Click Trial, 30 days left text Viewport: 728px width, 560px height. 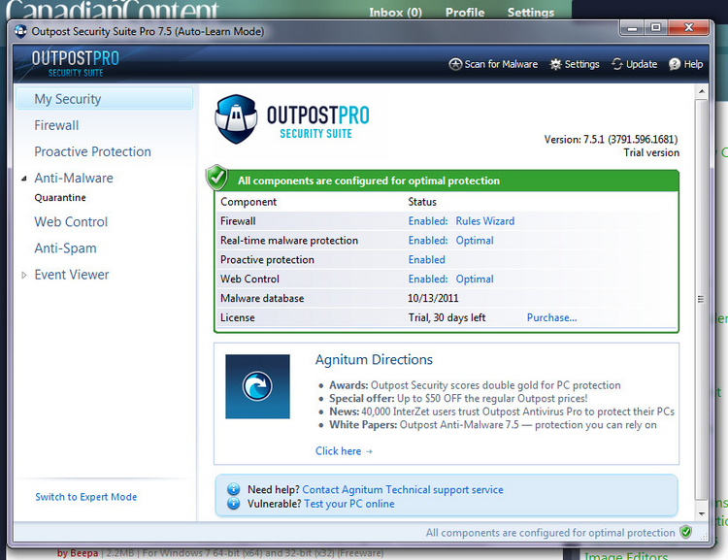[447, 317]
